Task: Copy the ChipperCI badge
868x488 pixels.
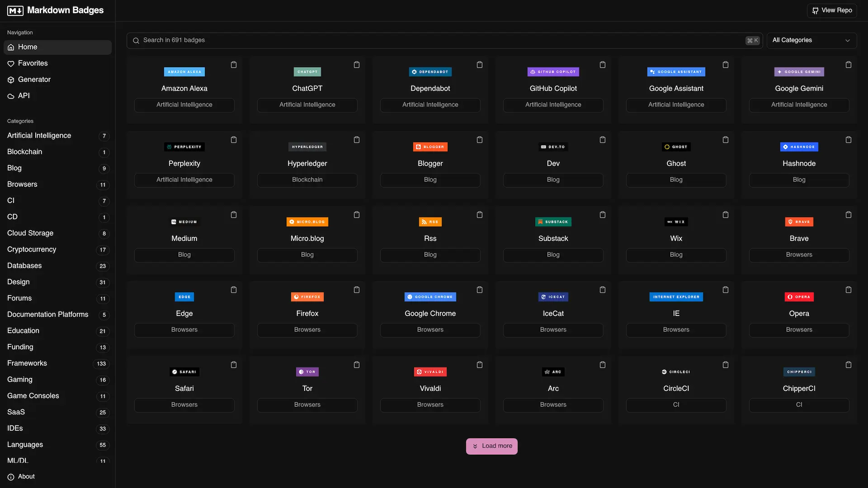Action: tap(849, 365)
